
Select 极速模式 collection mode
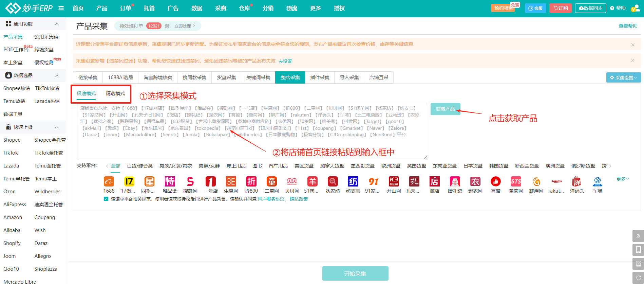[x=86, y=93]
